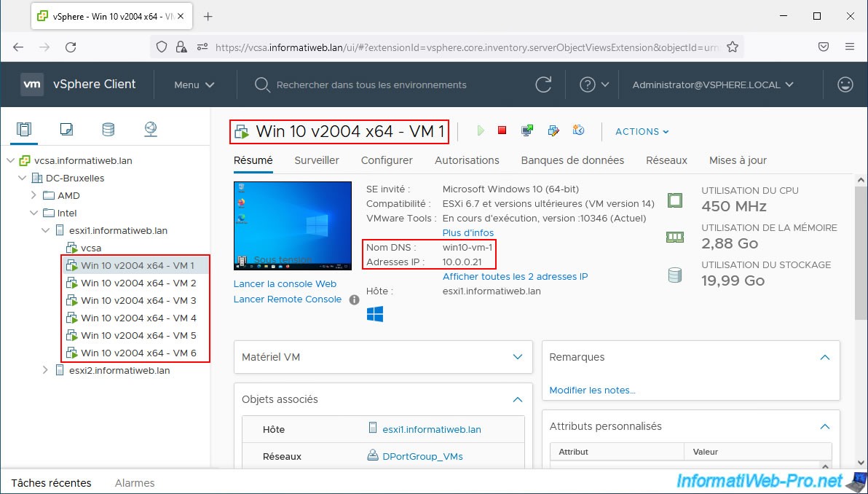Select Win 10 v2004 x64 - VM 4
The height and width of the screenshot is (494, 868).
point(138,318)
